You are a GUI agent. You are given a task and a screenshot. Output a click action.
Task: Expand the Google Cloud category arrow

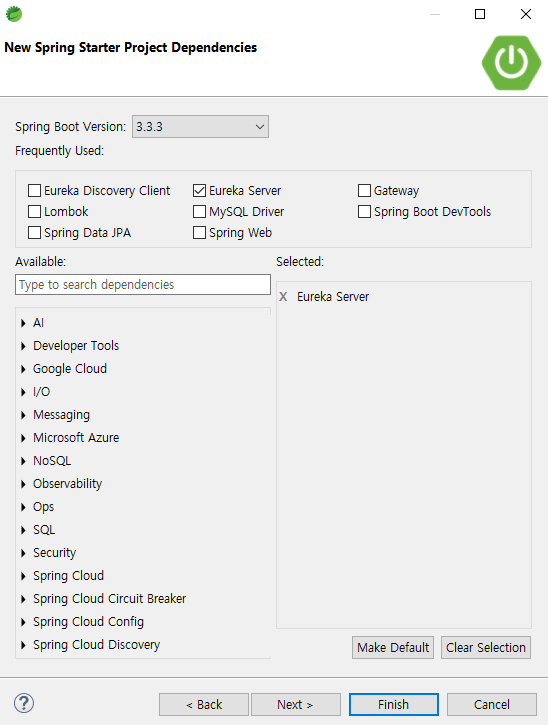23,369
